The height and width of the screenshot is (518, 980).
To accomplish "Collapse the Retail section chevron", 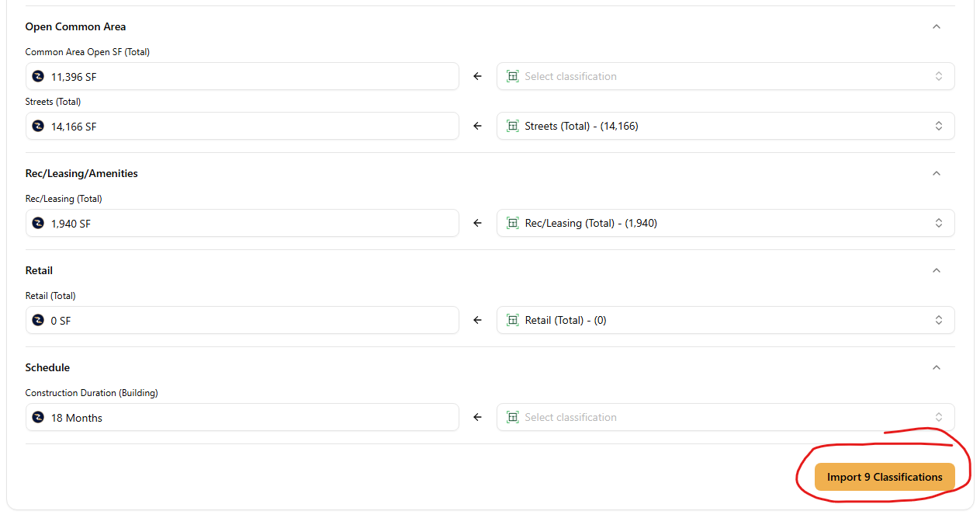I will (x=936, y=270).
